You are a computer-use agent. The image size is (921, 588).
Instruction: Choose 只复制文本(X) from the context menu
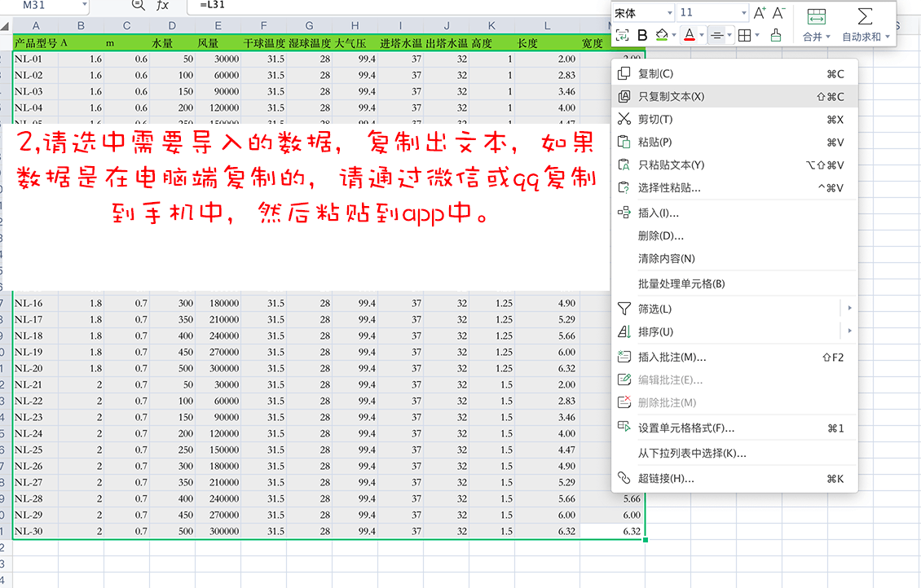734,96
